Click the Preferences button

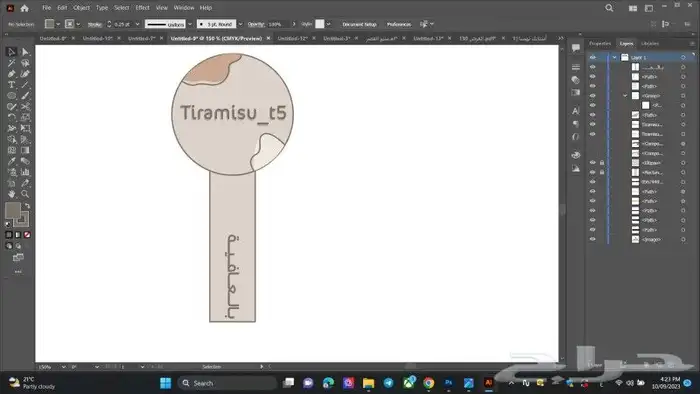click(x=399, y=24)
